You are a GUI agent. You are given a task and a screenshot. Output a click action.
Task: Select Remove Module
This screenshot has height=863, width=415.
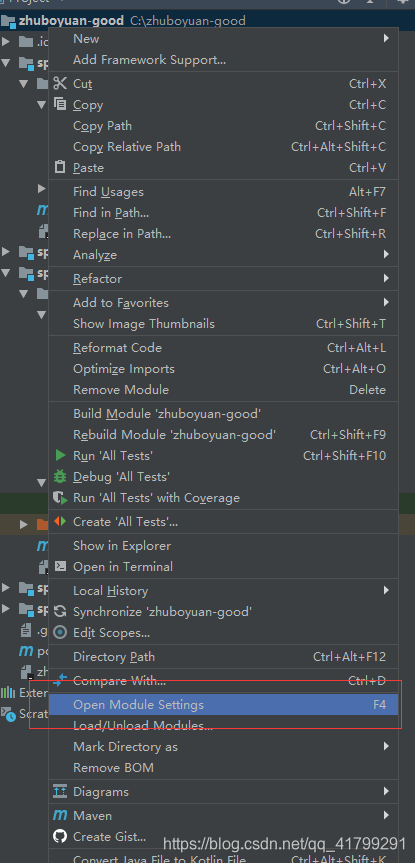(223, 390)
